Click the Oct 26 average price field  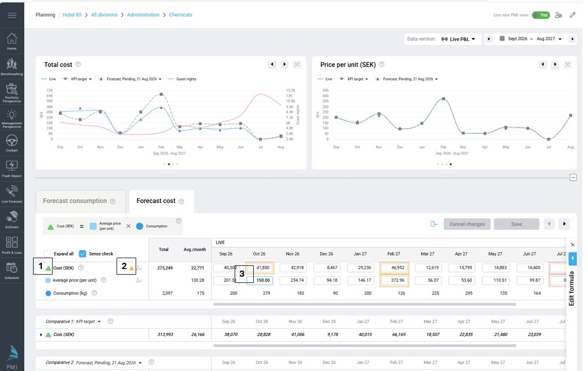coord(259,280)
